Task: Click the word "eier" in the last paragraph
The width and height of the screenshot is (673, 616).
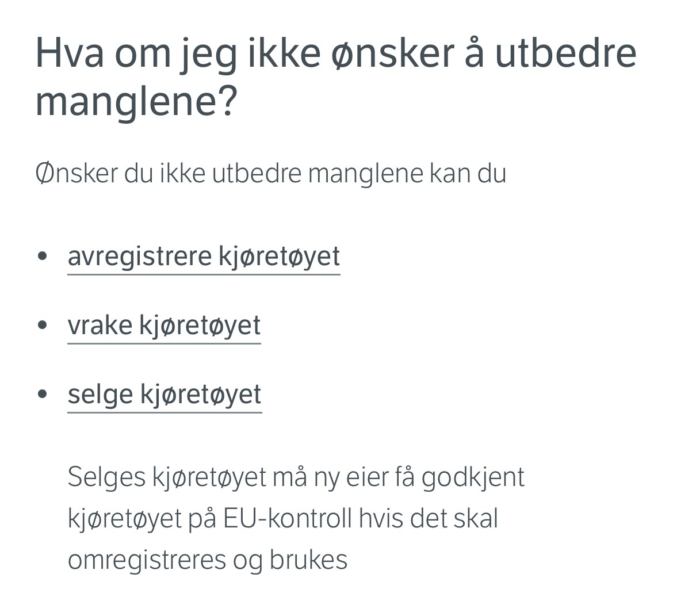Action: pos(367,476)
